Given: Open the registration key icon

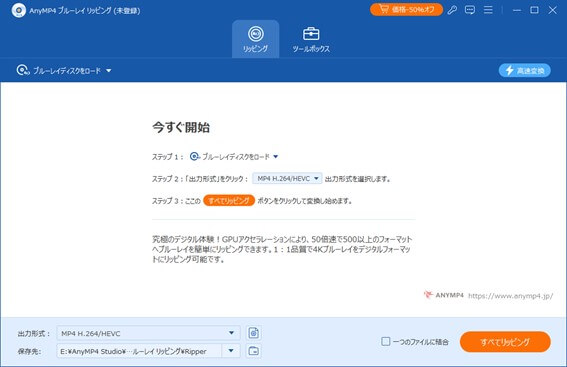Looking at the screenshot, I should (x=452, y=10).
